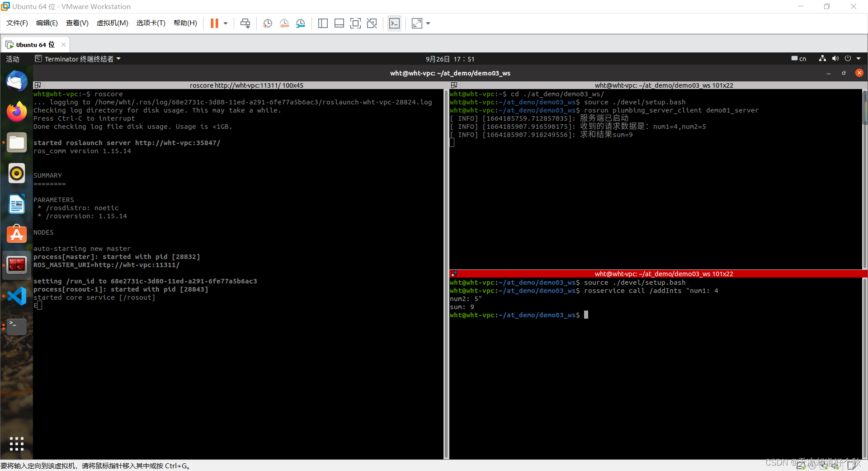Open the 查看(V) menu
The width and height of the screenshot is (868, 471).
coord(77,23)
